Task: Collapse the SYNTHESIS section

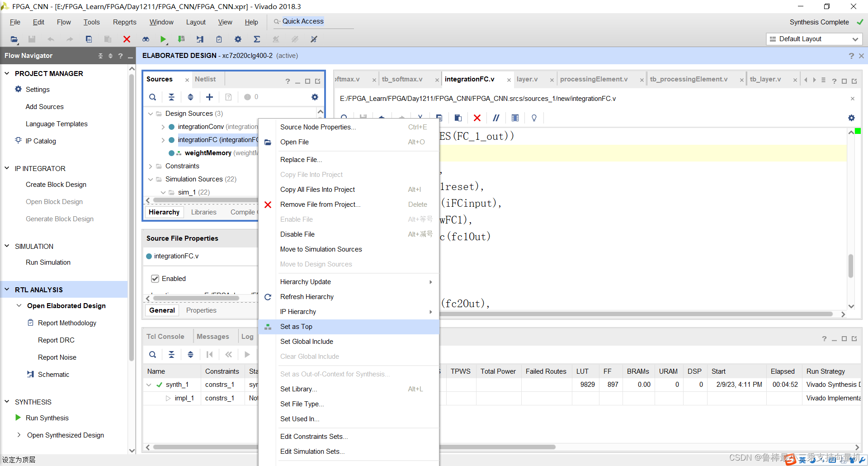Action: (7, 402)
